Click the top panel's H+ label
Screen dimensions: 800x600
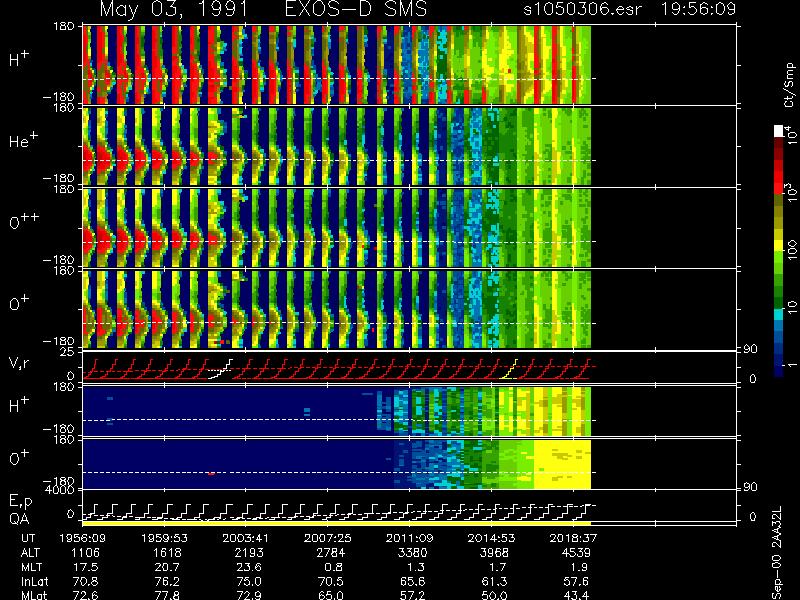[19, 59]
